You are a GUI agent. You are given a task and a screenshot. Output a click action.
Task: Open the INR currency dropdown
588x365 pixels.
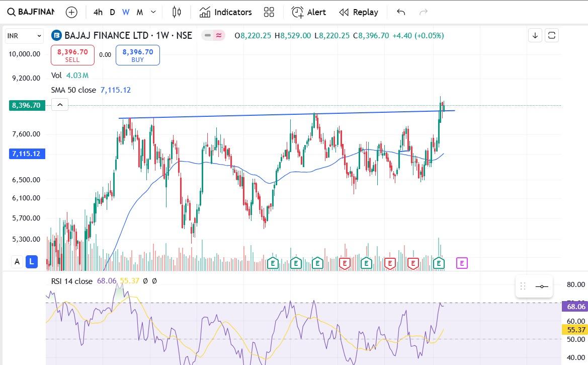tap(24, 36)
